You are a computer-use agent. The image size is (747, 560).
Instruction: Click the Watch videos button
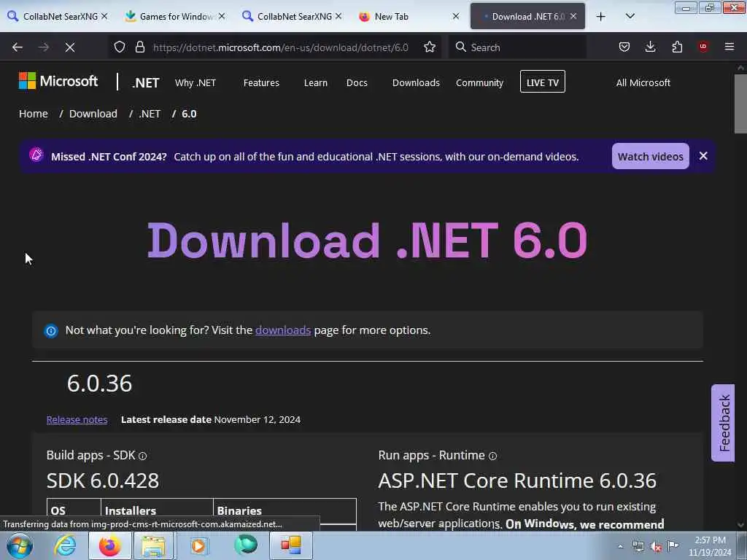(650, 156)
